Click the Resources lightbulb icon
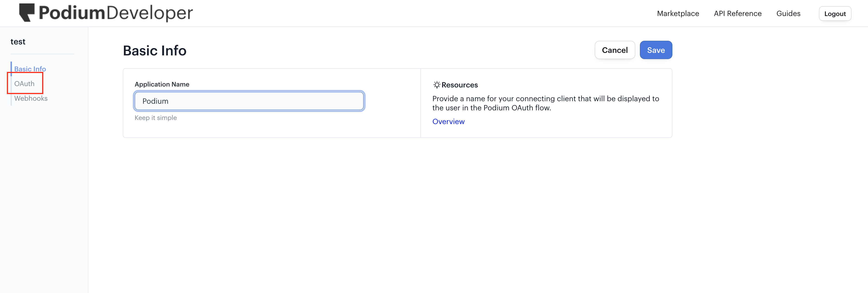 pos(437,85)
